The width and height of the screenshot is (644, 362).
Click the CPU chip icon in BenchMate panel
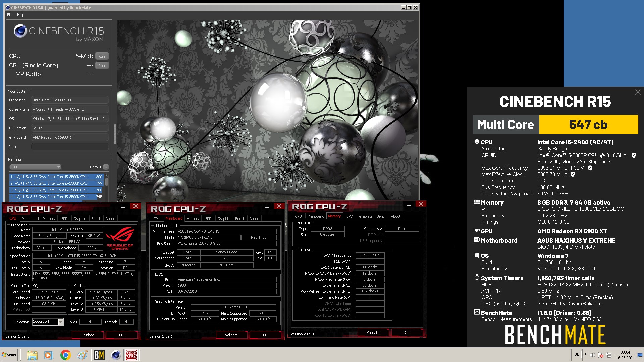coord(477,142)
